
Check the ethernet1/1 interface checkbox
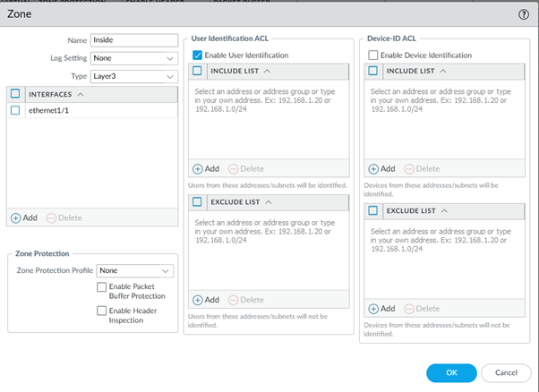tap(15, 110)
